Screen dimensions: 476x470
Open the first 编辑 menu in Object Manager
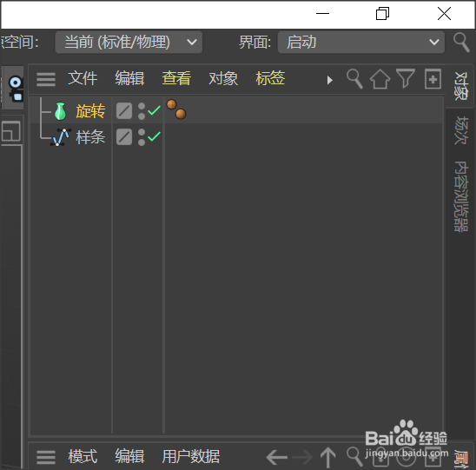129,79
